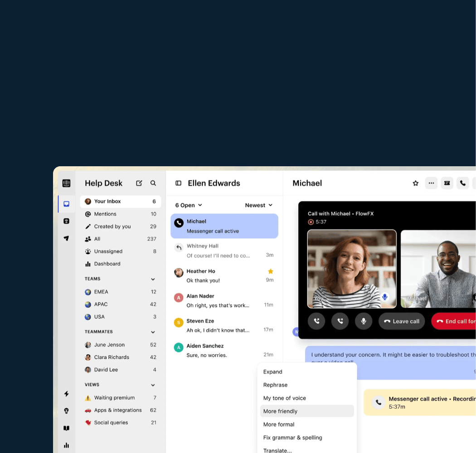Open the Newest sort dropdown
The width and height of the screenshot is (476, 453).
(259, 205)
